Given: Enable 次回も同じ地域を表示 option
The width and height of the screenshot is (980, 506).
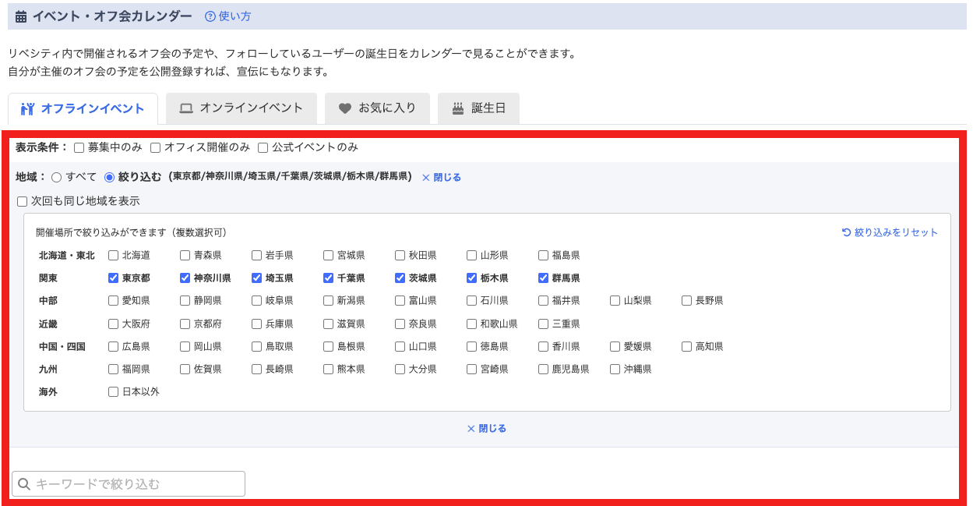Looking at the screenshot, I should (20, 200).
